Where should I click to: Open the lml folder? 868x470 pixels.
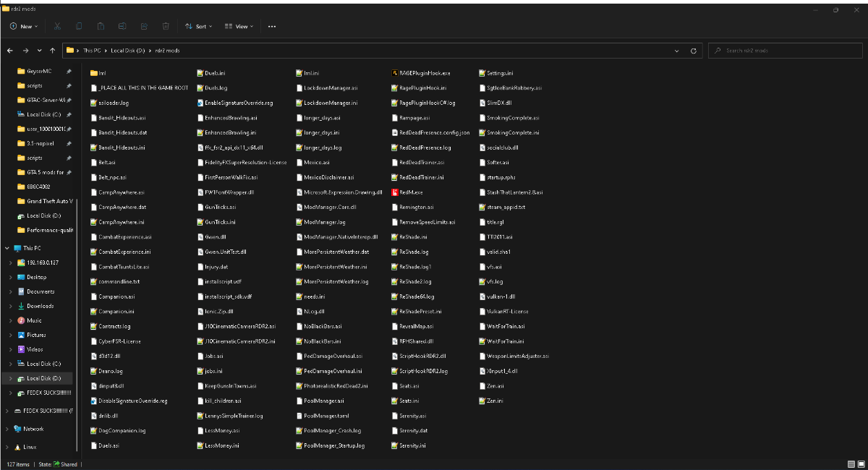coord(102,73)
